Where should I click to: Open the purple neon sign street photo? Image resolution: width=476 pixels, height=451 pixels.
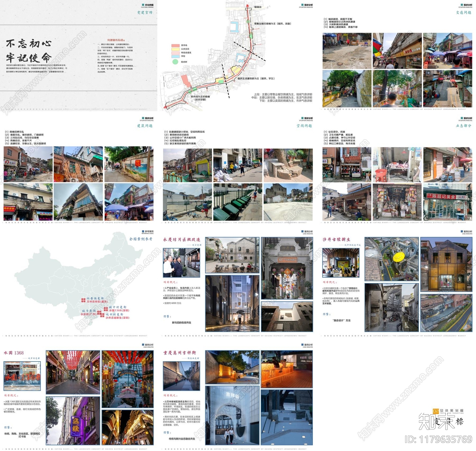pos(73,421)
